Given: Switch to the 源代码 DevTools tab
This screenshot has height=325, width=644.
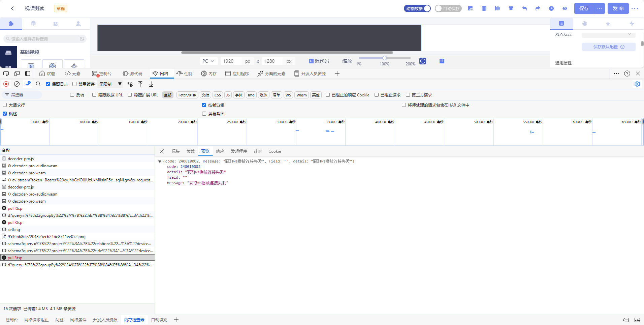Looking at the screenshot, I should pyautogui.click(x=133, y=73).
